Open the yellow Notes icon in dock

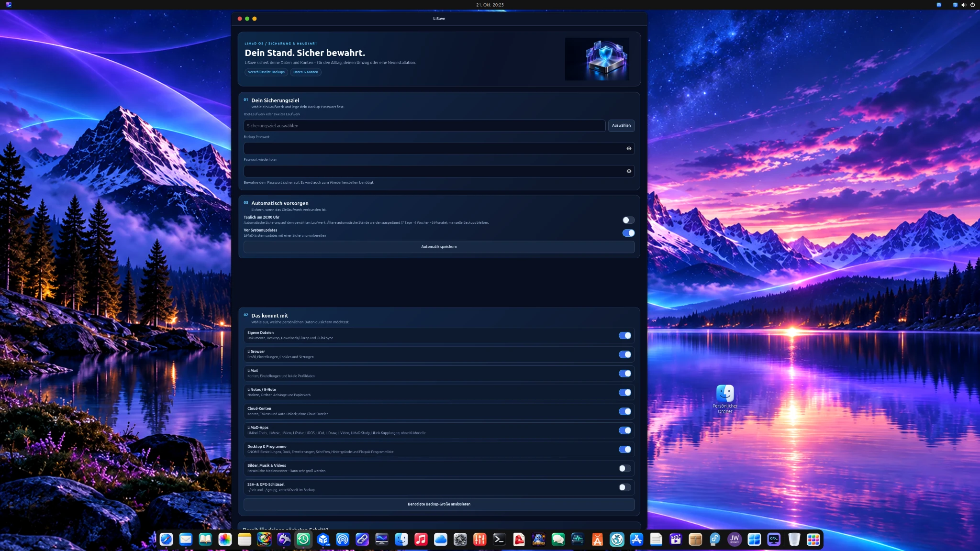click(245, 540)
